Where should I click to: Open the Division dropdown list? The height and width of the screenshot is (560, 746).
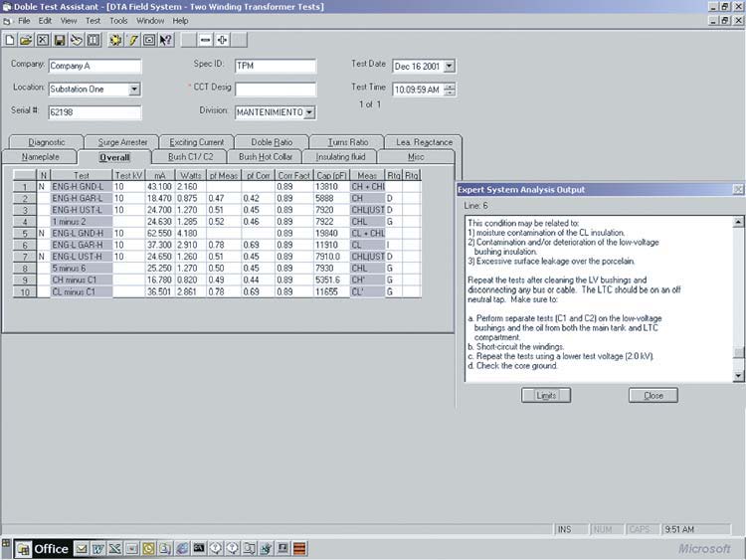click(309, 112)
